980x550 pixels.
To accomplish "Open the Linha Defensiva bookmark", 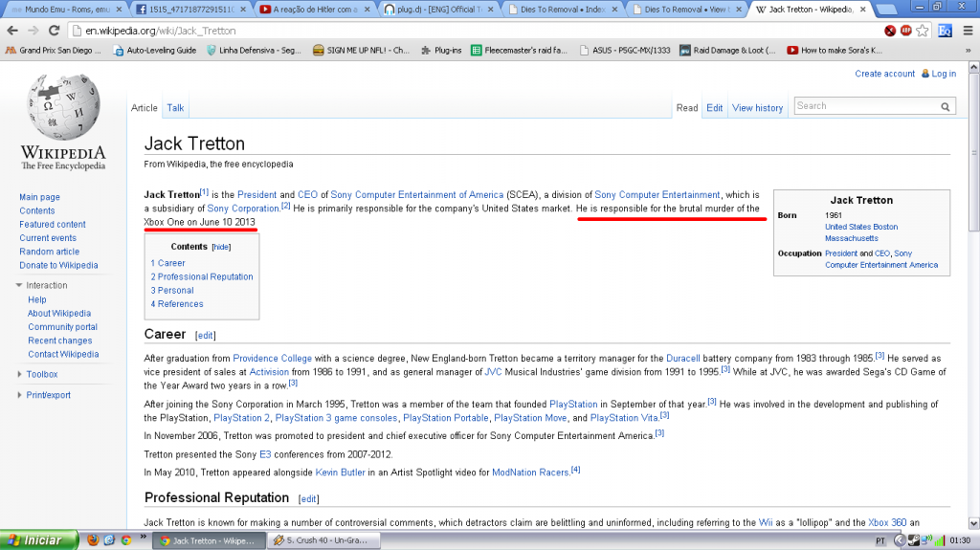I will (x=255, y=50).
